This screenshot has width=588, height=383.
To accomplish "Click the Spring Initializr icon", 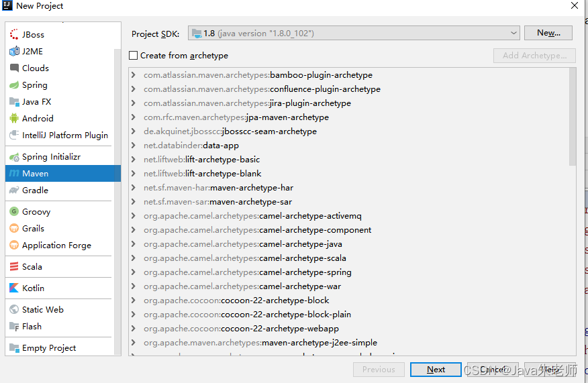I will pos(14,157).
